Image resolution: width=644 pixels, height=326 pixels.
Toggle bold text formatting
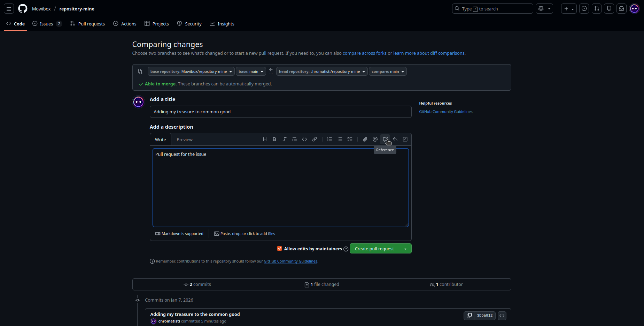pyautogui.click(x=274, y=139)
